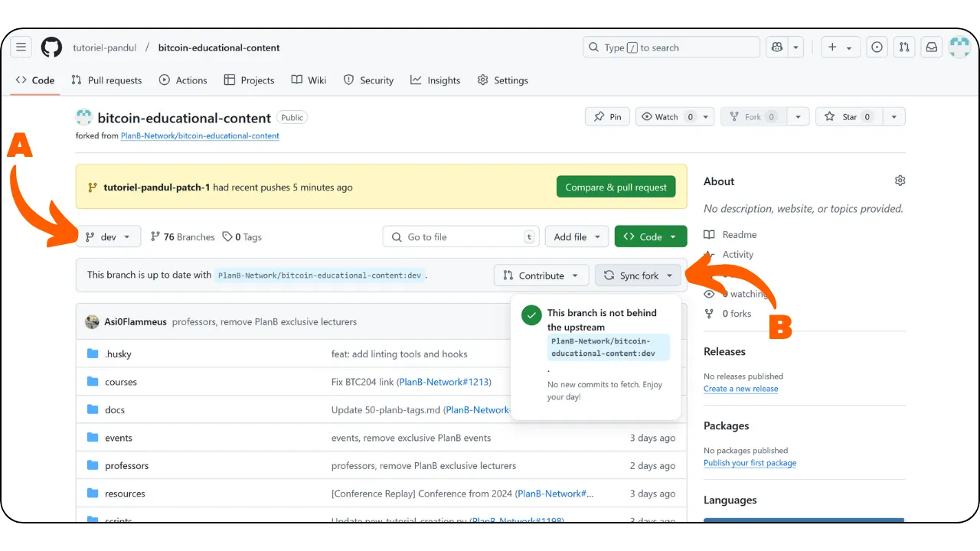View the 76 Branches link
This screenshot has width=980, height=551.
click(x=182, y=237)
